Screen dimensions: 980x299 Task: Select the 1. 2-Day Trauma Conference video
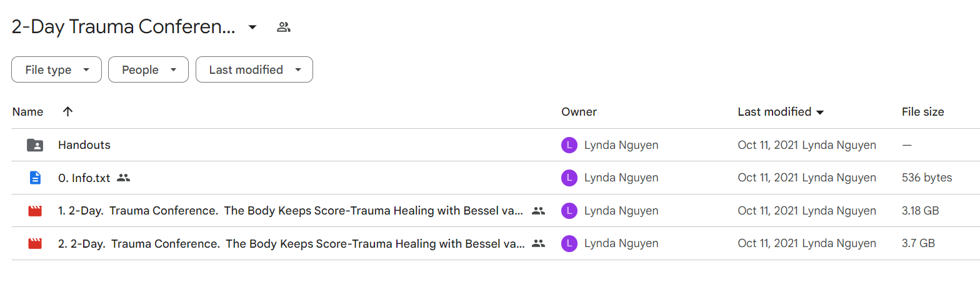tap(291, 211)
